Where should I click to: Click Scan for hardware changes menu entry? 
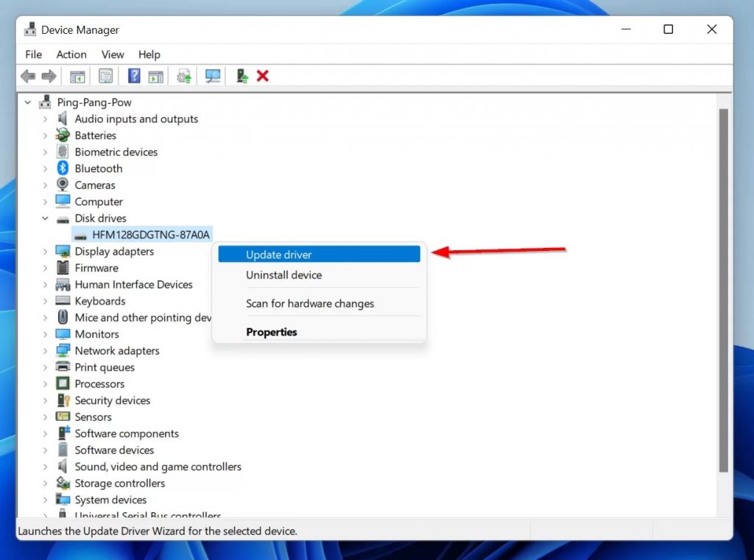tap(310, 303)
